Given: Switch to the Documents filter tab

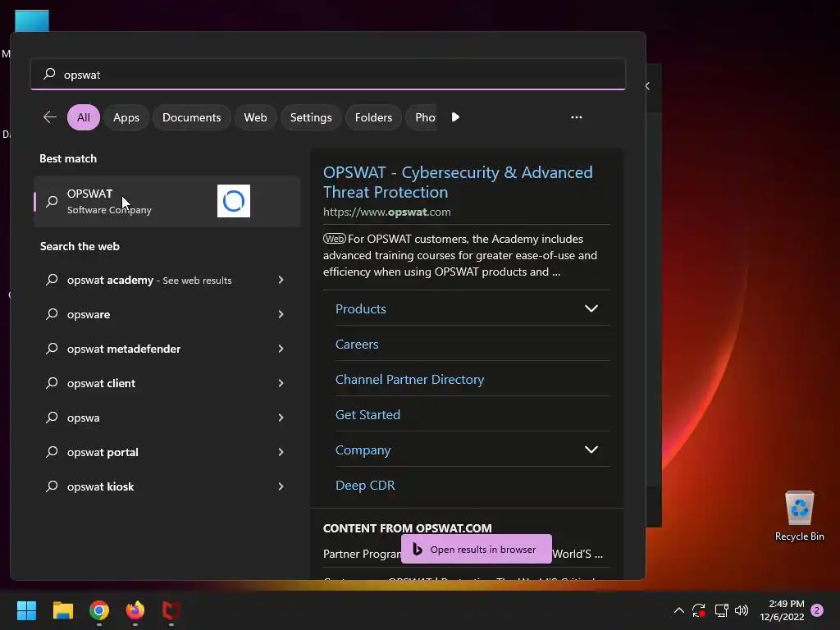Looking at the screenshot, I should 191,117.
